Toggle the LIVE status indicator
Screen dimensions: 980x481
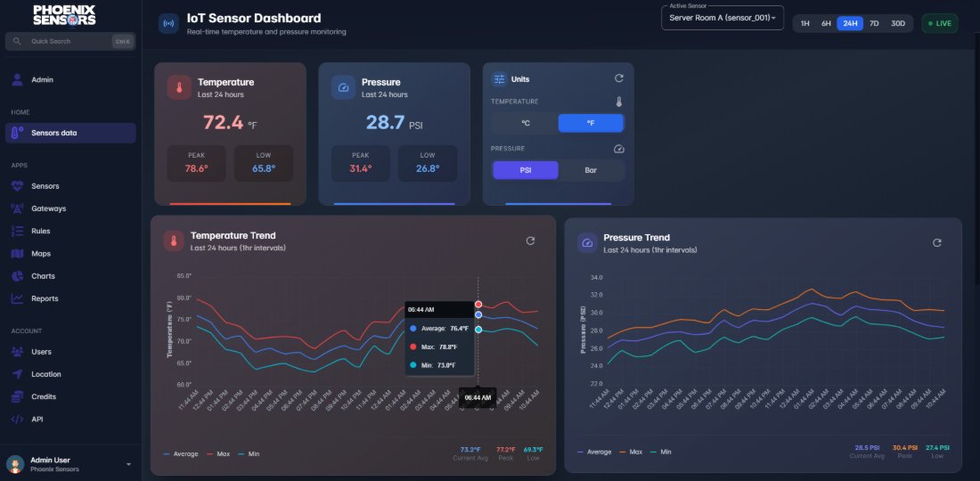(x=939, y=24)
